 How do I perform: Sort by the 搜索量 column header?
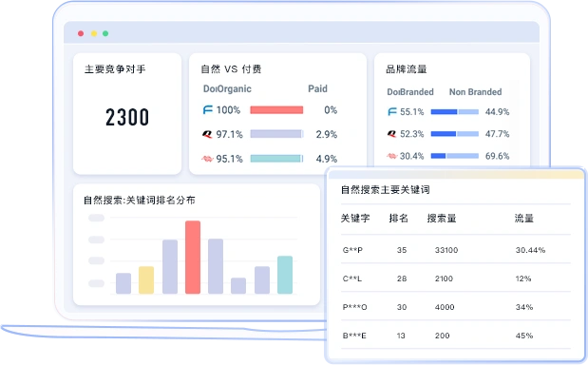[442, 218]
